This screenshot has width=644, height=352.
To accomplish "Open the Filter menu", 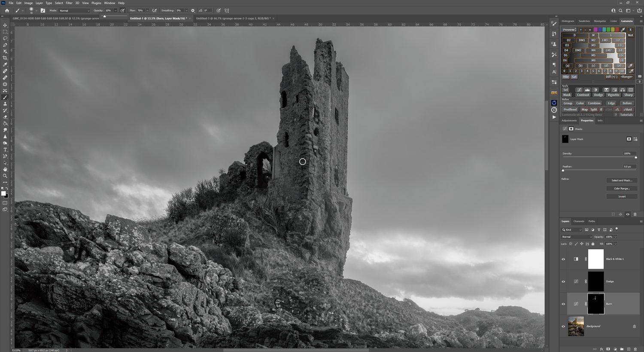I will [69, 3].
